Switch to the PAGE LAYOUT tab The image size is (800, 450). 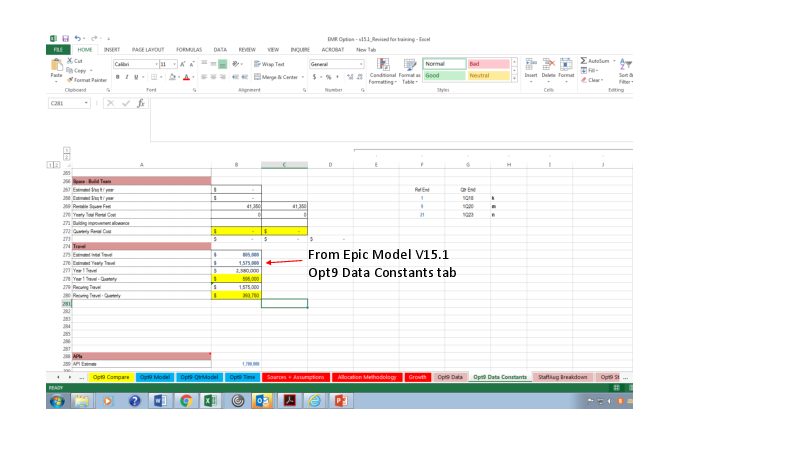click(148, 49)
